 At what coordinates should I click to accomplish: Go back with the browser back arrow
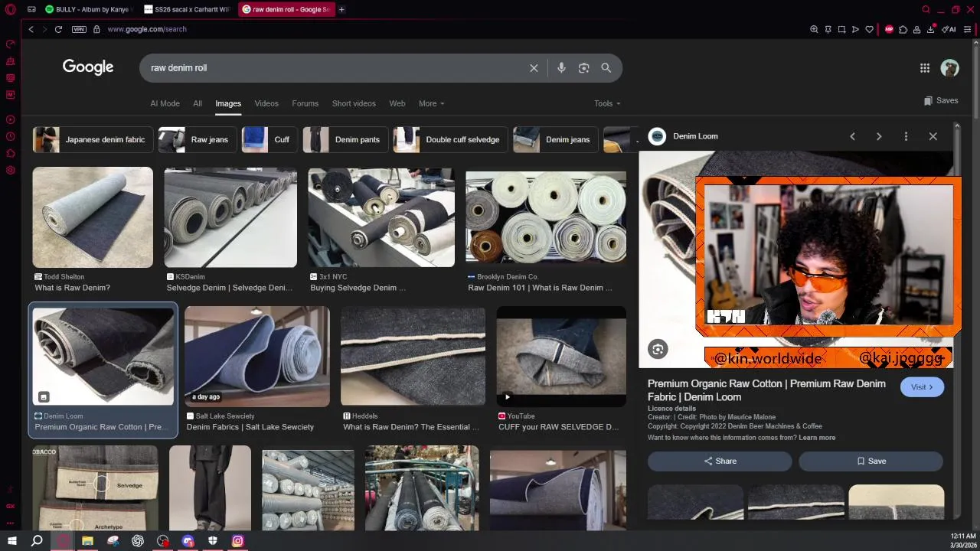[x=31, y=29]
